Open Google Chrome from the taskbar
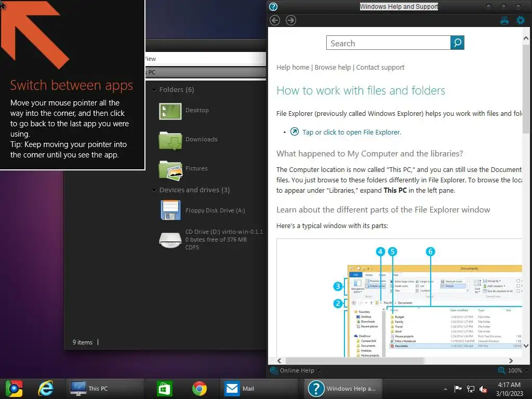This screenshot has height=399, width=532. pos(199,389)
